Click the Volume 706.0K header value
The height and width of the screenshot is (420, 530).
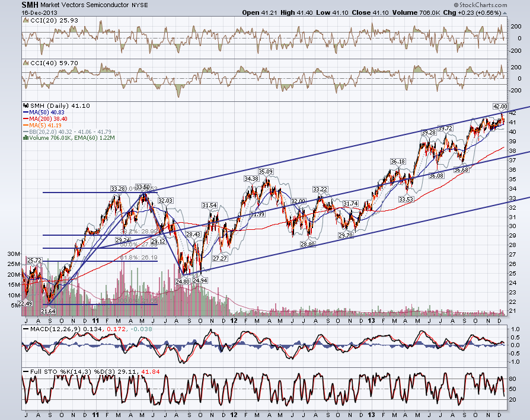416,12
